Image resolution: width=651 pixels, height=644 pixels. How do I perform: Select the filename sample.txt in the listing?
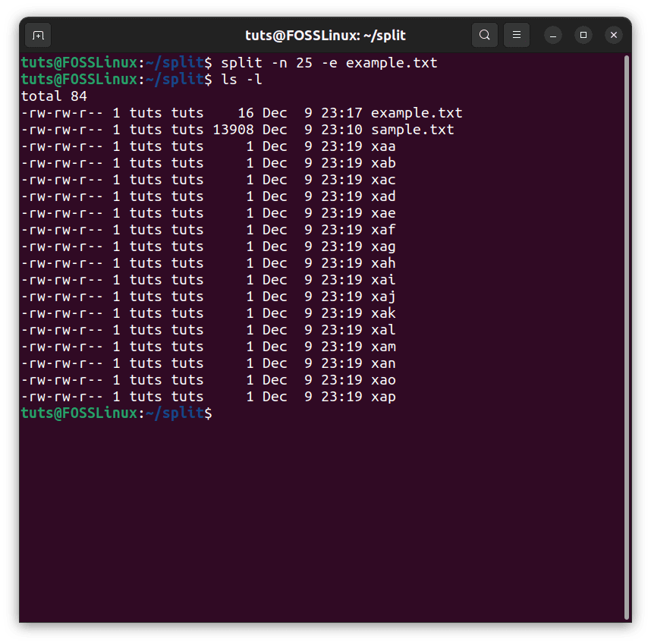coord(412,129)
